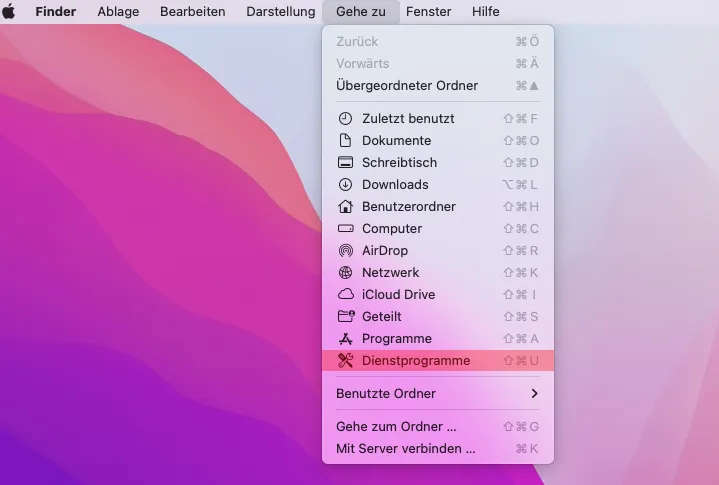
Task: Select Benutzerordner from the menu
Action: point(438,207)
